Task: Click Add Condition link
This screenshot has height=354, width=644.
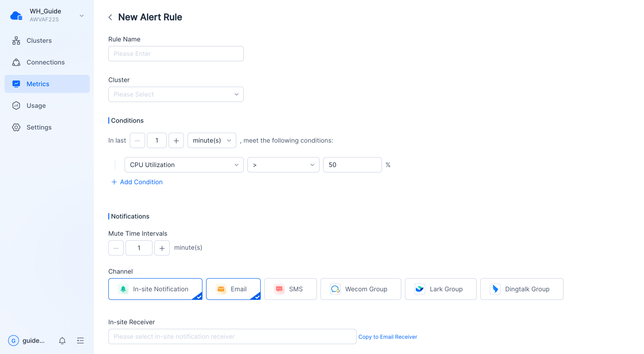Action: [x=137, y=182]
